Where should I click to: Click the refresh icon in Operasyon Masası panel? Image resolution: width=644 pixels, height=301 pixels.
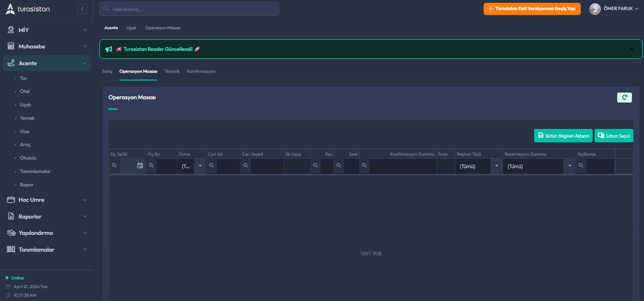click(624, 97)
